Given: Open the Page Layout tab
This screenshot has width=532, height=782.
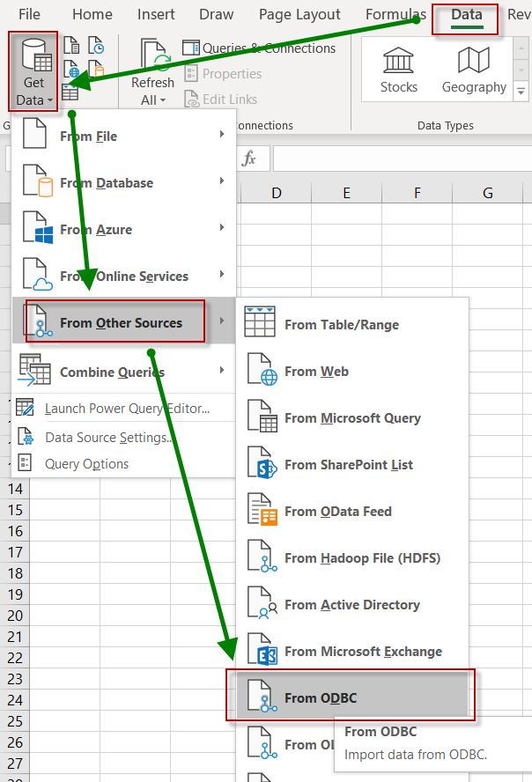Looking at the screenshot, I should click(x=299, y=15).
